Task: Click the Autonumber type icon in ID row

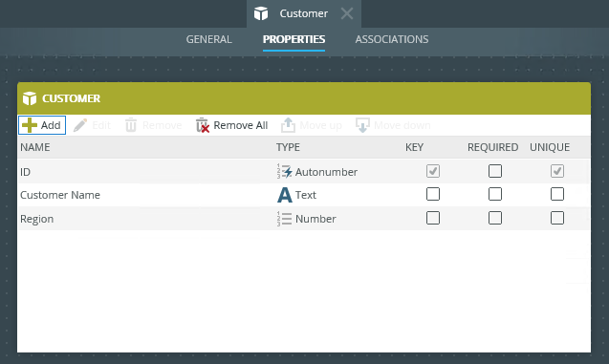Action: tap(284, 172)
